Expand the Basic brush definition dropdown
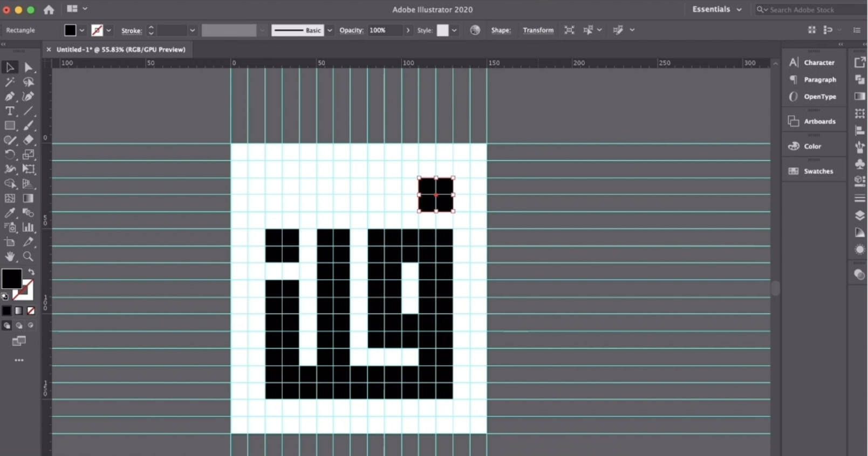Screen dimensions: 868x456 click(x=330, y=30)
